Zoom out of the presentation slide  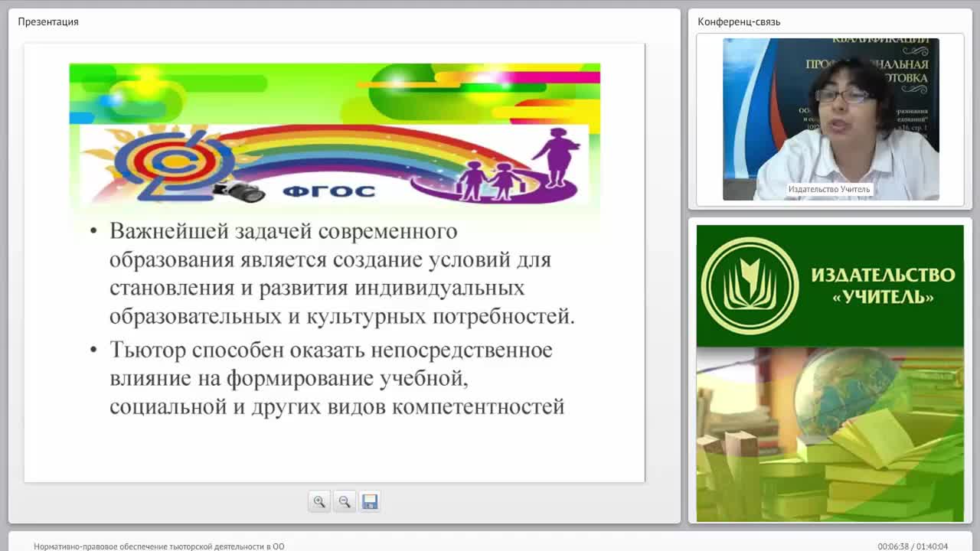pos(345,502)
